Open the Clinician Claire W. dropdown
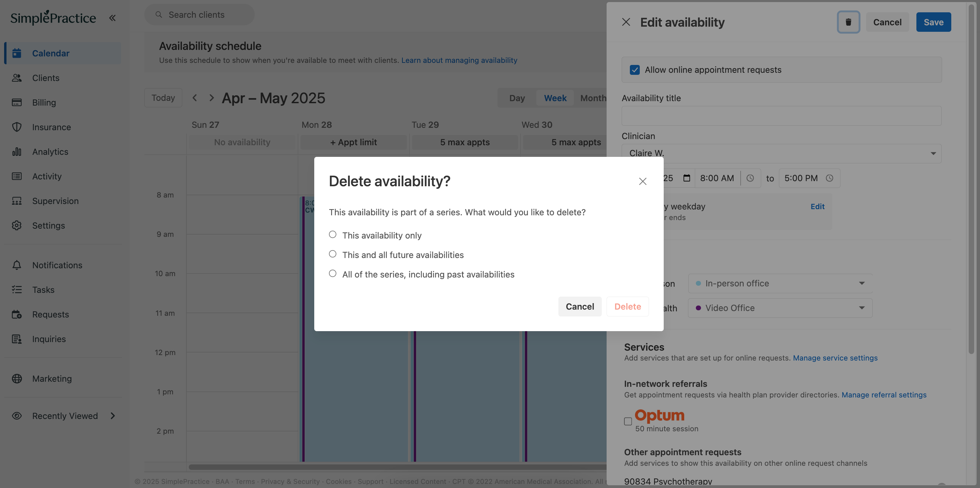 coord(781,153)
